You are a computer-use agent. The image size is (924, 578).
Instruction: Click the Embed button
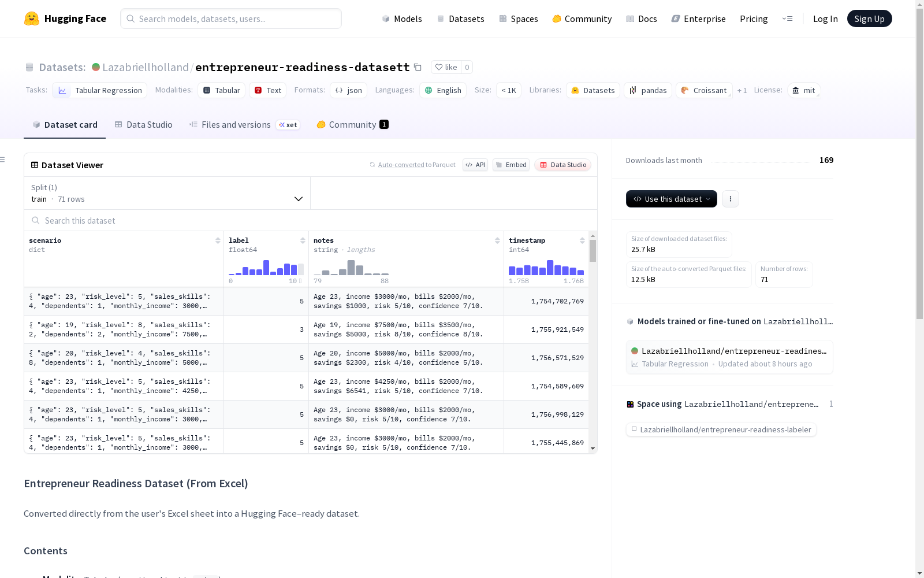pyautogui.click(x=511, y=165)
